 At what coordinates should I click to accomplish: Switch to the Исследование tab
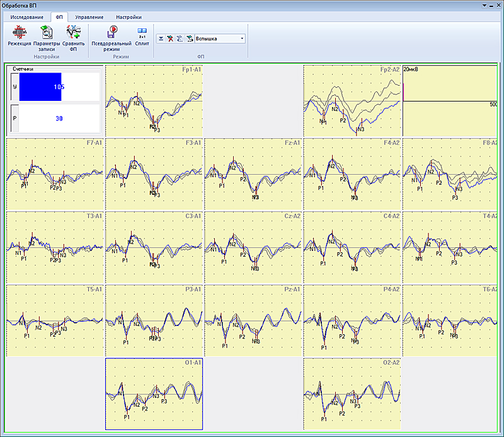click(x=26, y=17)
